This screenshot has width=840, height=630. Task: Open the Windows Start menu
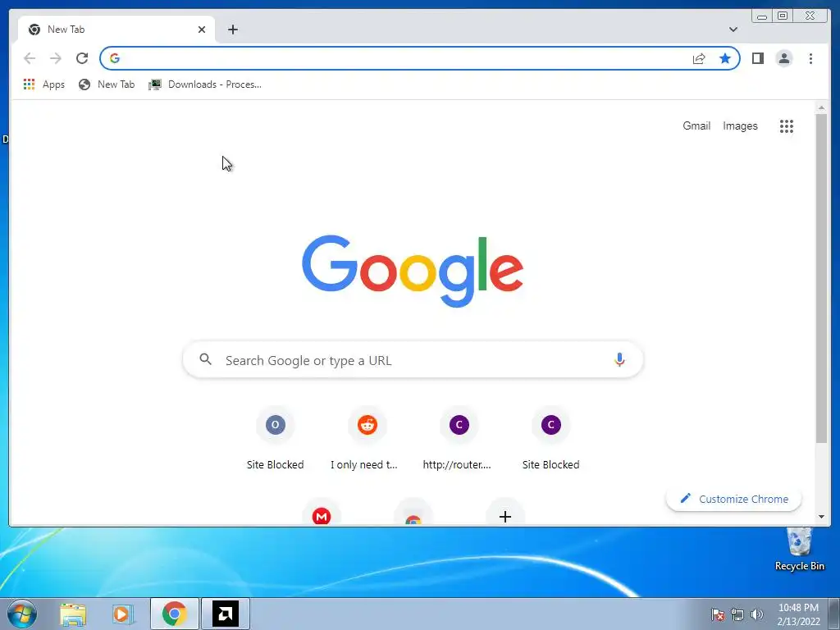tap(22, 614)
